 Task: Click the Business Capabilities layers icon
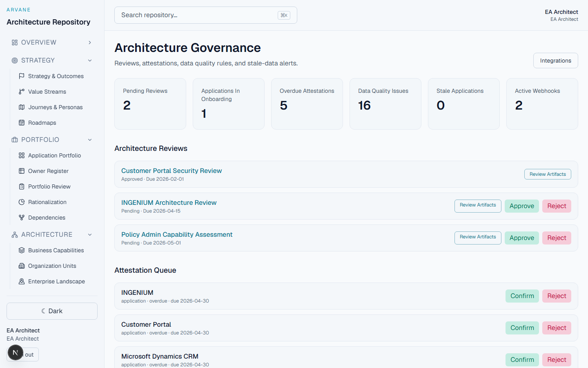[22, 250]
